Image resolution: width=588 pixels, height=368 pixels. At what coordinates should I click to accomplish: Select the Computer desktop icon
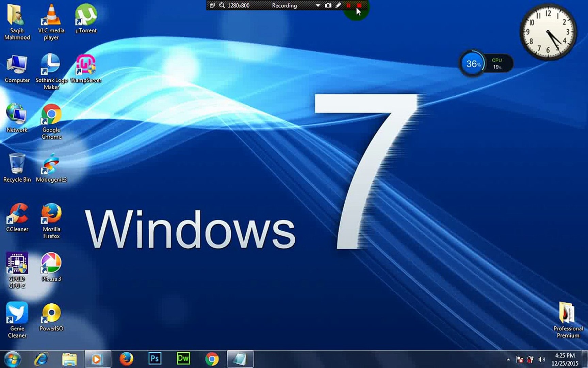click(17, 69)
